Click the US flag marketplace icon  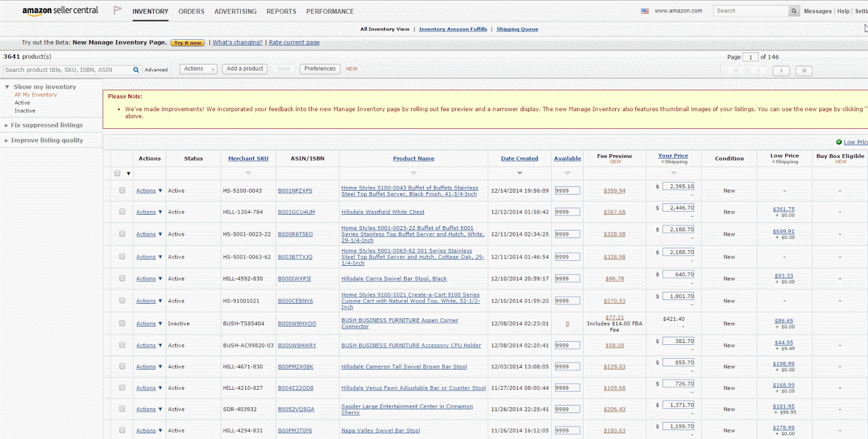(x=645, y=11)
